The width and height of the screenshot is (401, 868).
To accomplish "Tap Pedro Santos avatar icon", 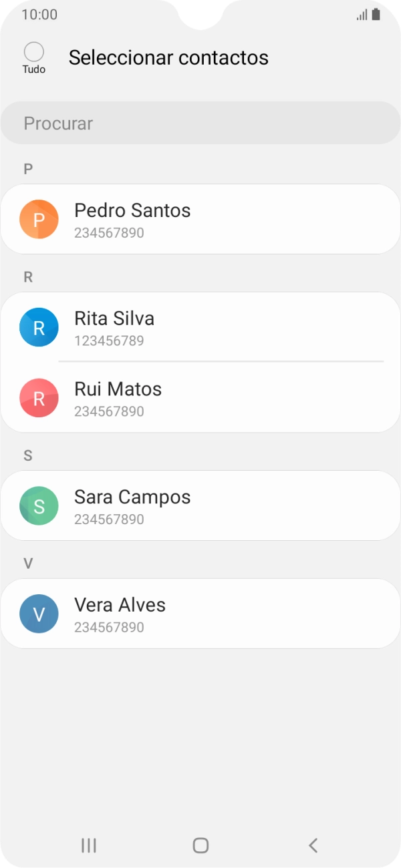I will click(39, 218).
